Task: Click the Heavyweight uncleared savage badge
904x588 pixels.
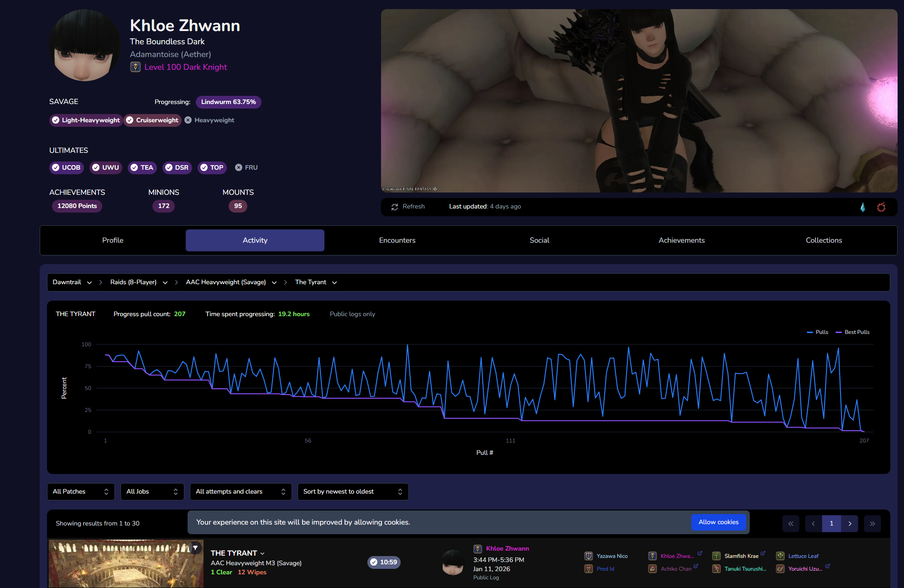Action: pos(209,120)
